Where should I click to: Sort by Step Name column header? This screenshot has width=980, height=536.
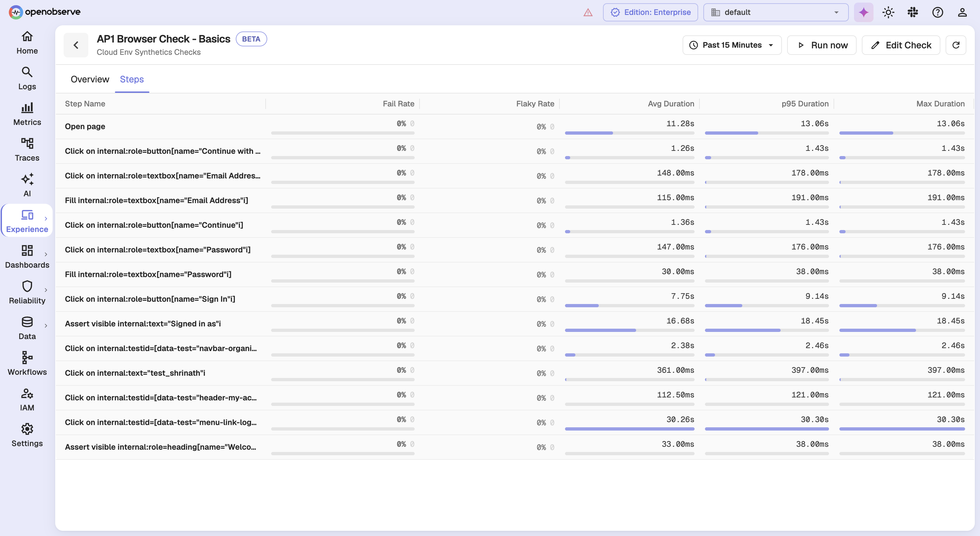(85, 104)
